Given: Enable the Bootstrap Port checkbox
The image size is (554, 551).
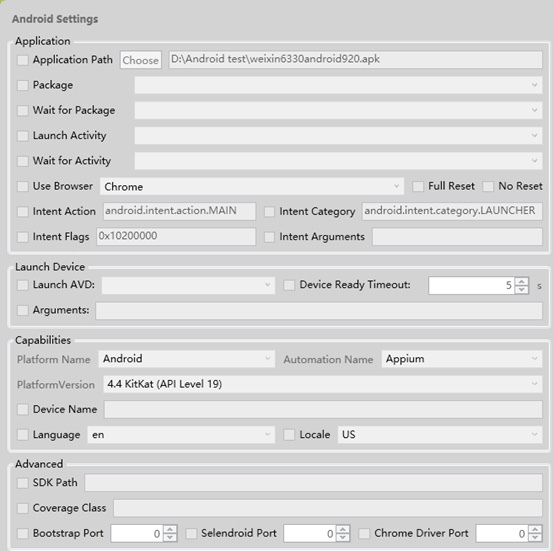Looking at the screenshot, I should [23, 533].
